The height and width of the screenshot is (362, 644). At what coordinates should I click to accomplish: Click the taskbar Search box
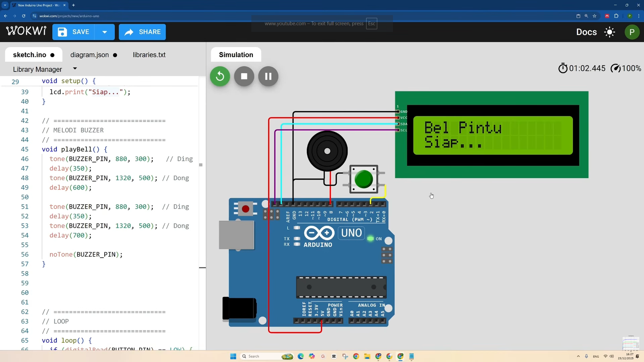pyautogui.click(x=267, y=356)
